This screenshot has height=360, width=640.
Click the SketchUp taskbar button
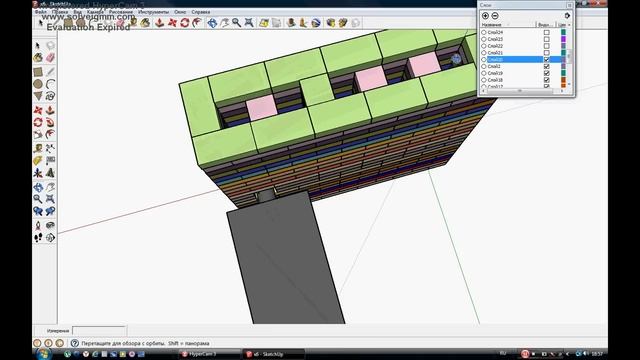tap(273, 354)
